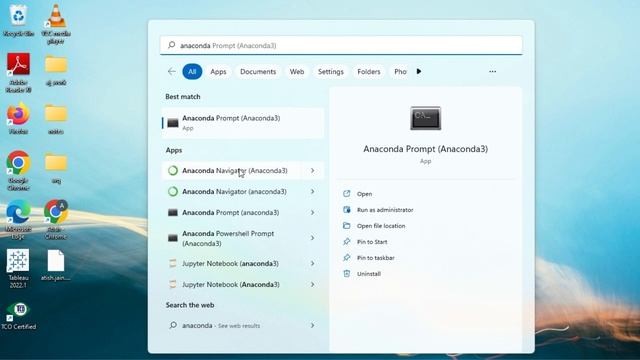Choose Uninstall for Anaconda Prompt
Image resolution: width=640 pixels, height=360 pixels.
(369, 273)
